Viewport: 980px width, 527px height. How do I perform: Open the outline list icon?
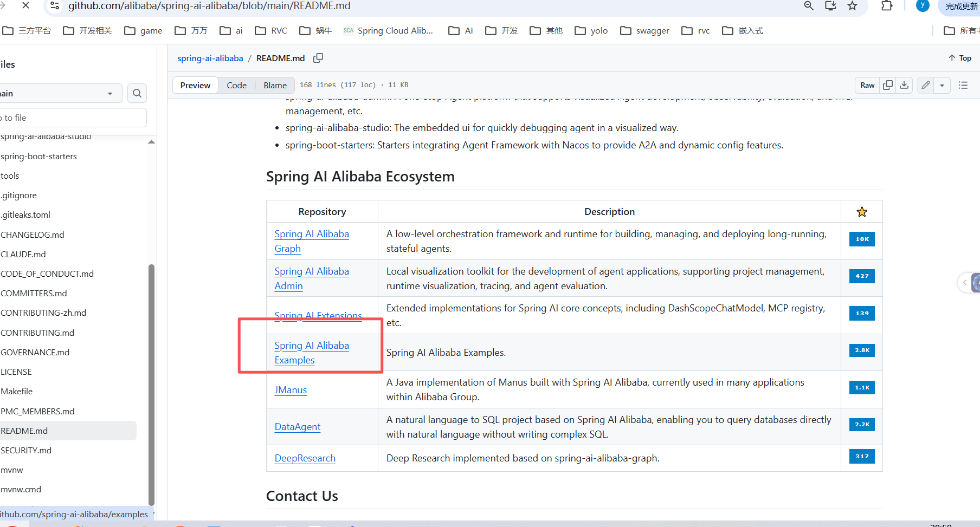(963, 85)
